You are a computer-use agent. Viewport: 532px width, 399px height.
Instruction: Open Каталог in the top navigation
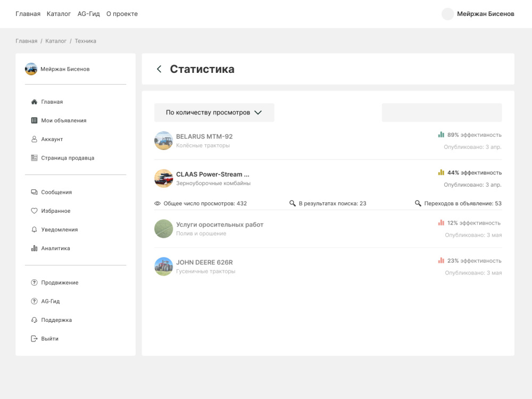[x=59, y=14]
